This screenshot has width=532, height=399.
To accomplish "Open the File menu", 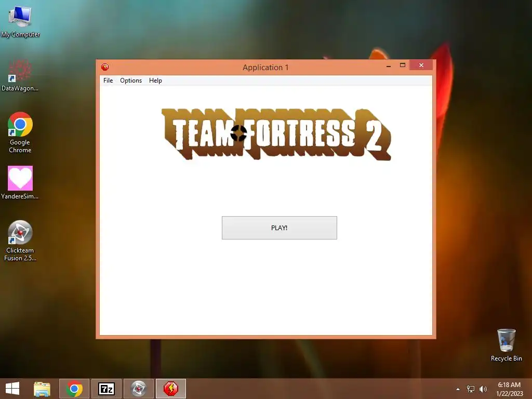I will coord(108,81).
